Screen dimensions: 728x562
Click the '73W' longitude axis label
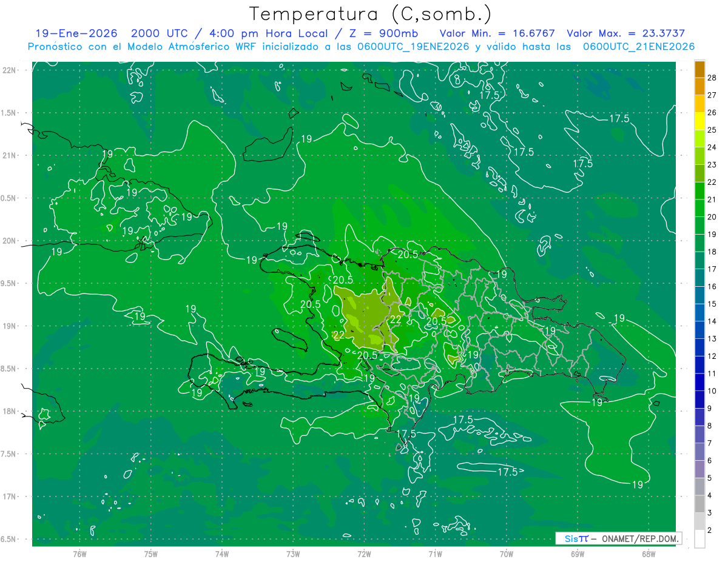point(293,554)
